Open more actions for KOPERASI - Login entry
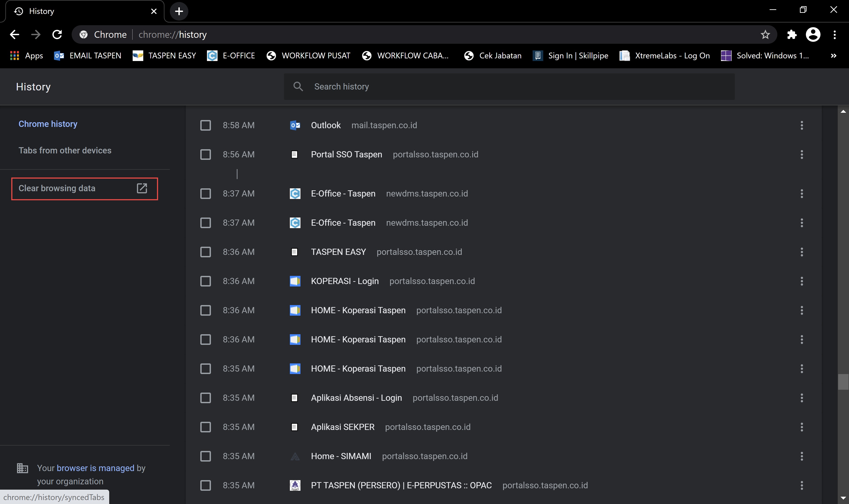 (x=801, y=281)
